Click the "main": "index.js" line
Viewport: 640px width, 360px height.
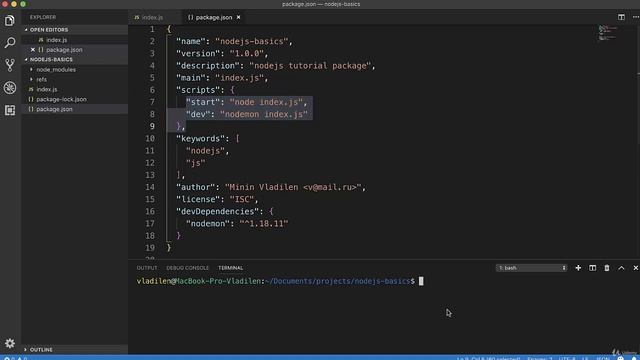point(222,78)
